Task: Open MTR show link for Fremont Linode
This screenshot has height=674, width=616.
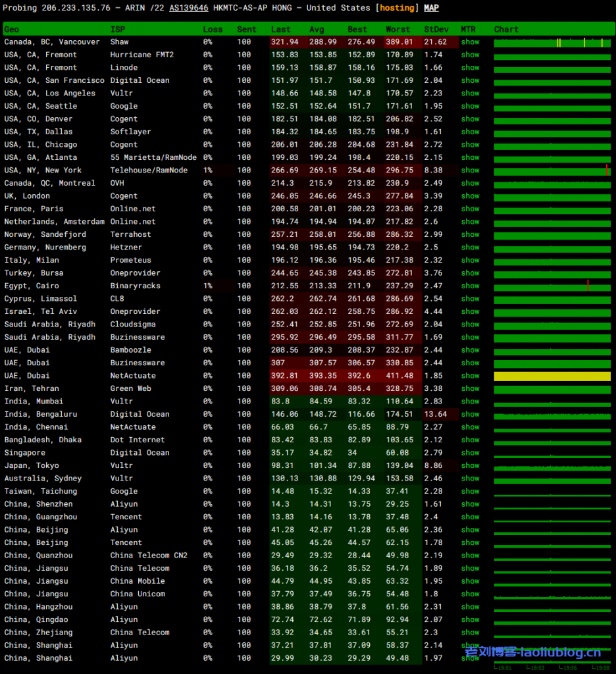Action: point(470,68)
